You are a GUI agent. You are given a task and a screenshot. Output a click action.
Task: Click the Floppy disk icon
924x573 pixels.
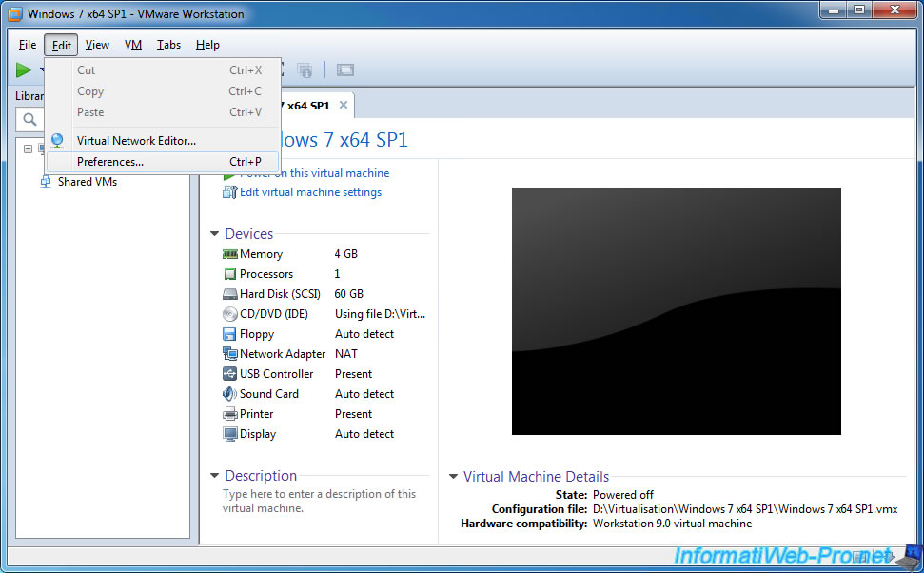(230, 334)
